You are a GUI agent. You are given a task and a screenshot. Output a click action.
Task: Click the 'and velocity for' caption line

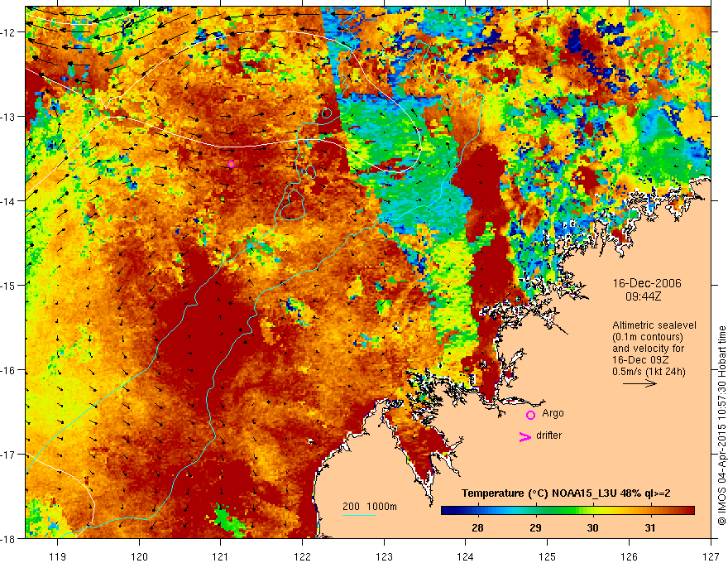click(648, 349)
